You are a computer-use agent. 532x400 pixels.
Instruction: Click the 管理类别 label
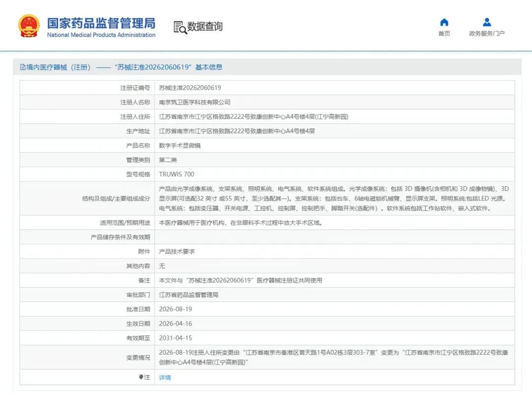tap(138, 160)
